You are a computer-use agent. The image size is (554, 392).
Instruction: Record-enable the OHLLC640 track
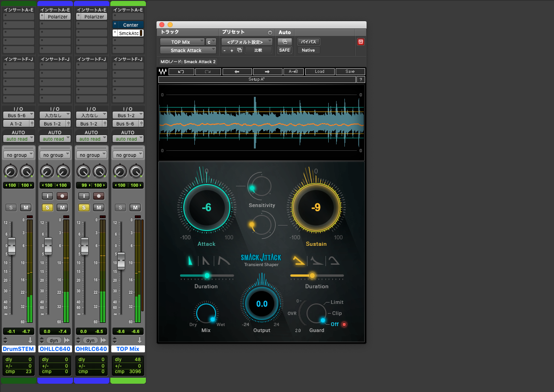pyautogui.click(x=62, y=196)
